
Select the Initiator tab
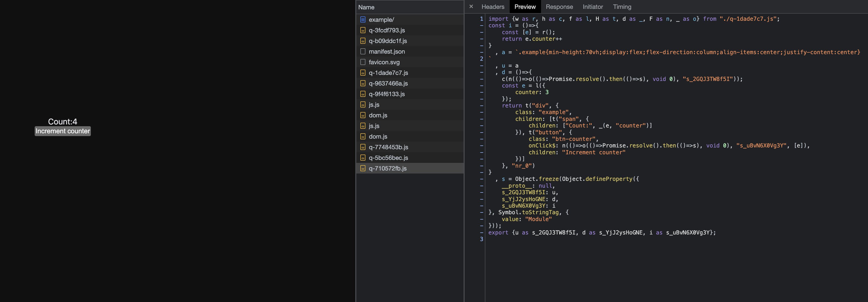592,7
